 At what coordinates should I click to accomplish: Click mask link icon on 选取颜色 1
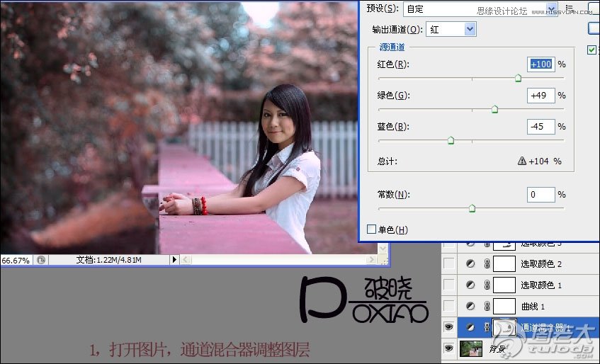[x=487, y=285]
